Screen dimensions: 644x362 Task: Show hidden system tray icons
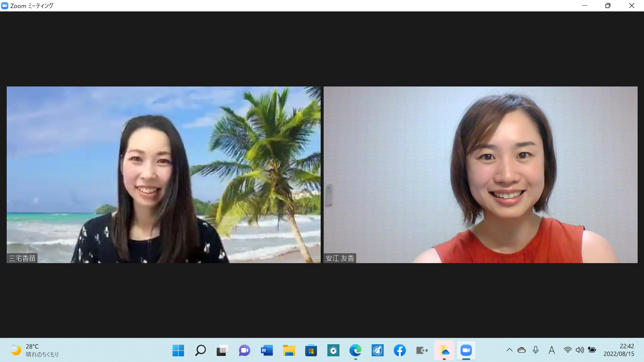[509, 350]
